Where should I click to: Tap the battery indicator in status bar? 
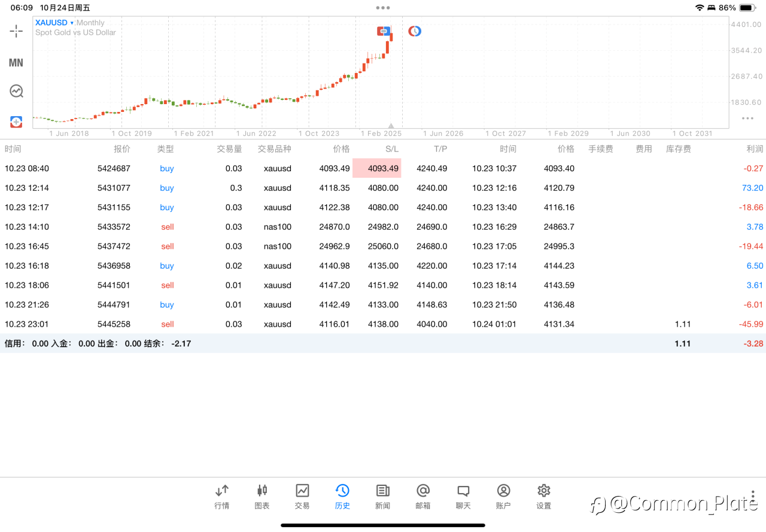tap(747, 8)
